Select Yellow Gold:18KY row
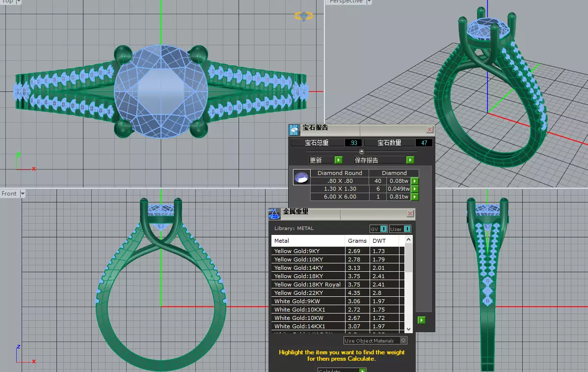The width and height of the screenshot is (588, 372). (x=338, y=276)
